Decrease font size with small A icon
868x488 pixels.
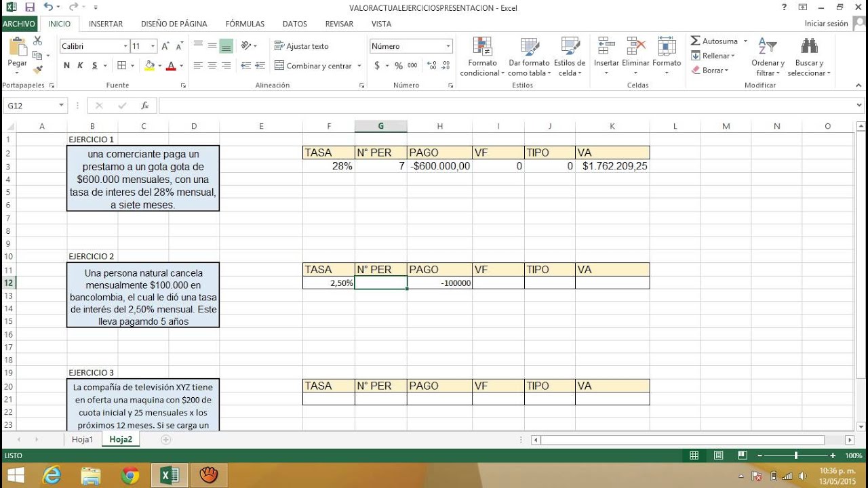click(x=179, y=46)
